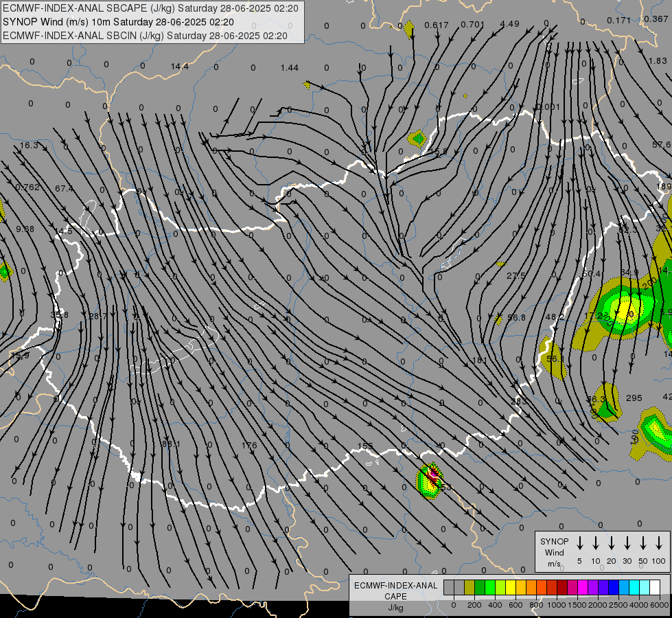Click the map value 56.8

[516, 317]
